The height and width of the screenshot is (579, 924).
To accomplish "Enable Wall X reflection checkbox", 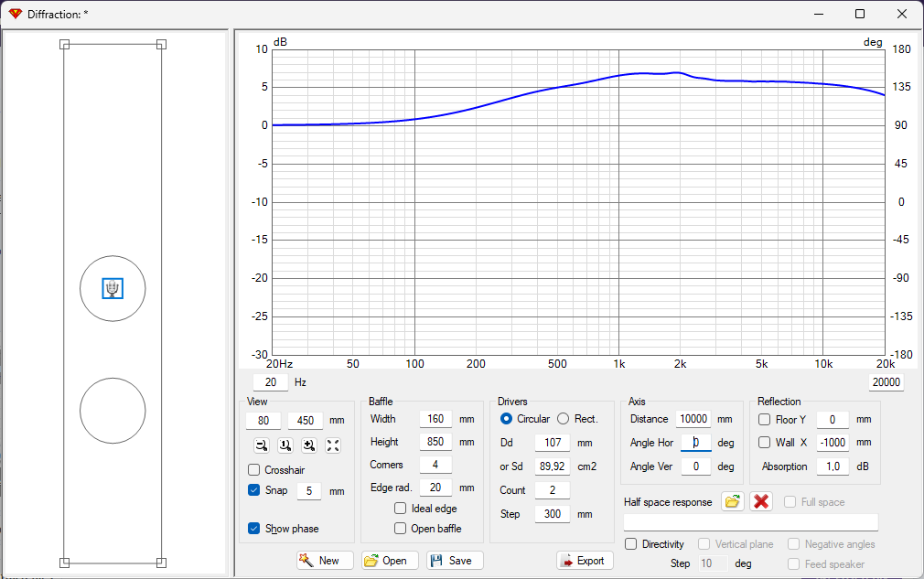I will [764, 443].
